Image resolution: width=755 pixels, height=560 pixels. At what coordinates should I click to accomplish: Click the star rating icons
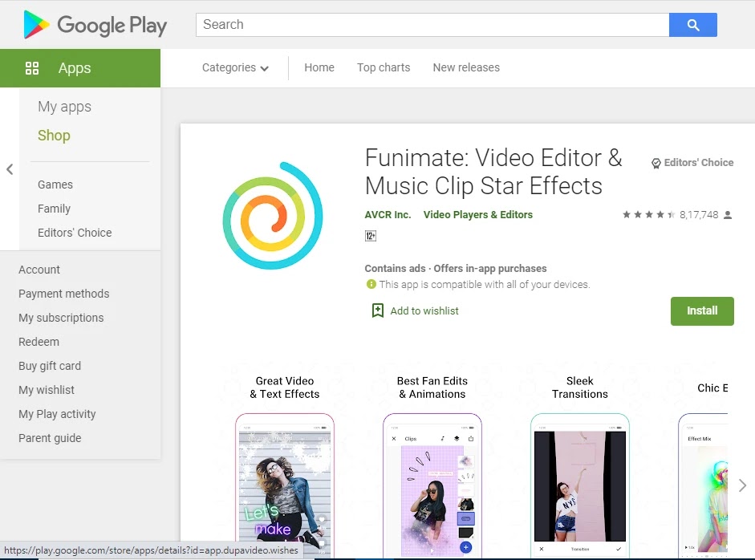coord(648,214)
